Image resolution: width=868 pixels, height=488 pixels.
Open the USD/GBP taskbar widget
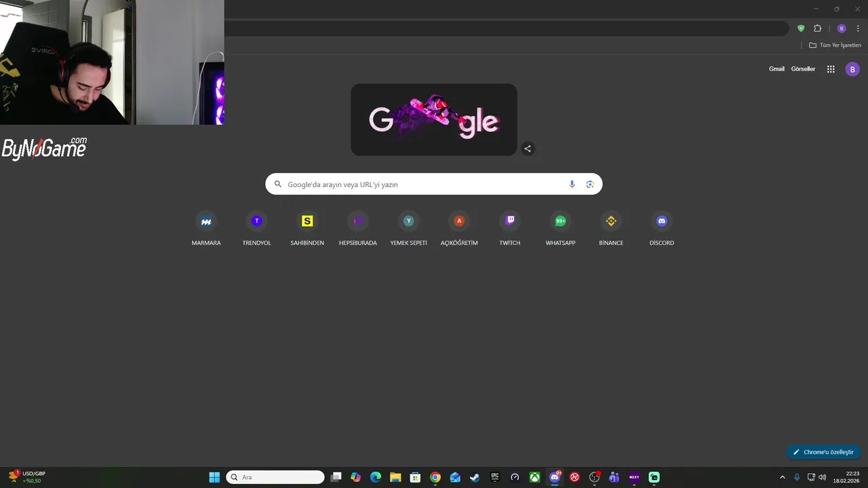[x=27, y=477]
